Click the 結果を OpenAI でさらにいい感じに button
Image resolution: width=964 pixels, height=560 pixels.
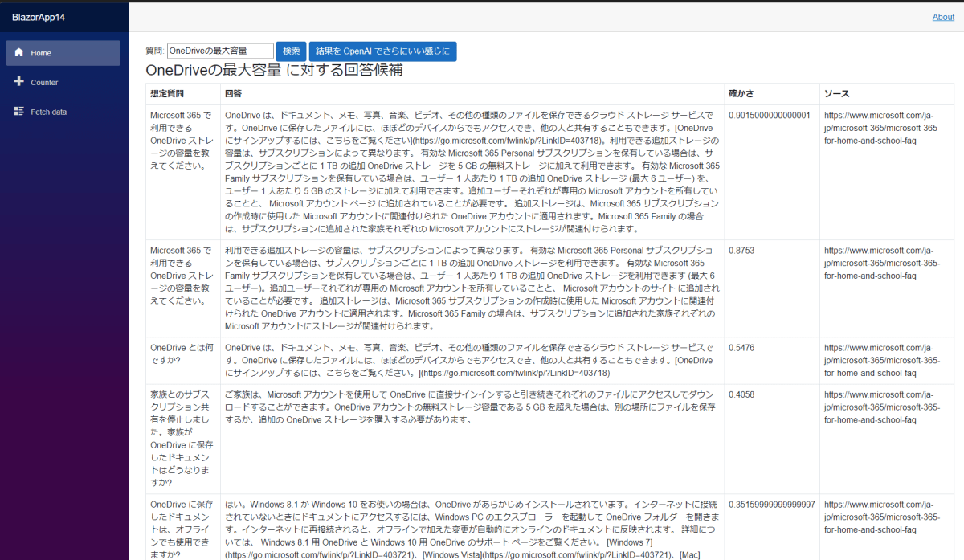[x=382, y=51]
